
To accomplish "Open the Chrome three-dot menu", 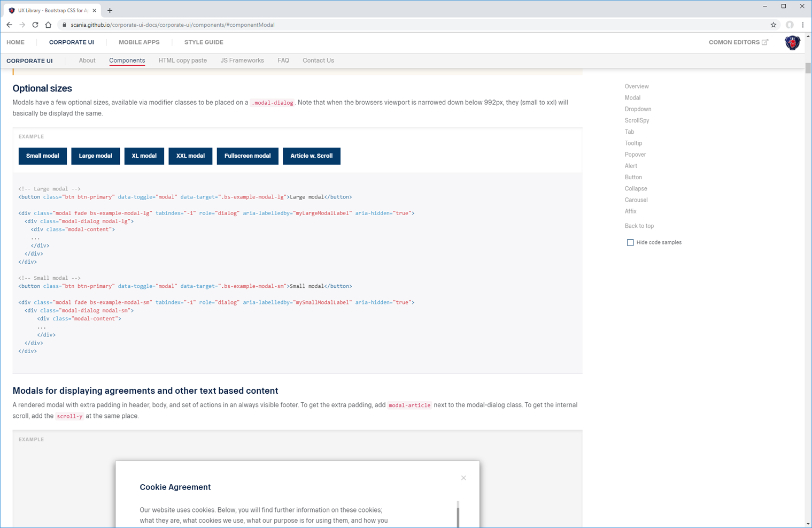I will pos(802,25).
